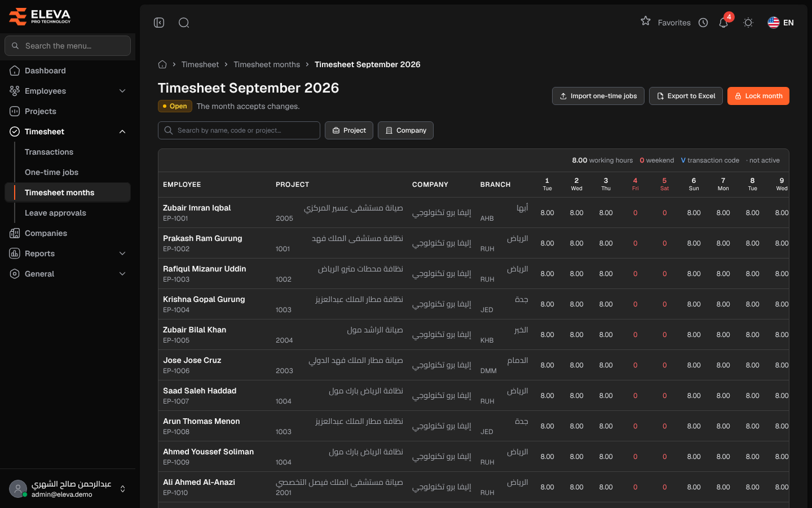This screenshot has height=508, width=812.
Task: Click the user avatar at sidebar bottom
Action: [18, 489]
